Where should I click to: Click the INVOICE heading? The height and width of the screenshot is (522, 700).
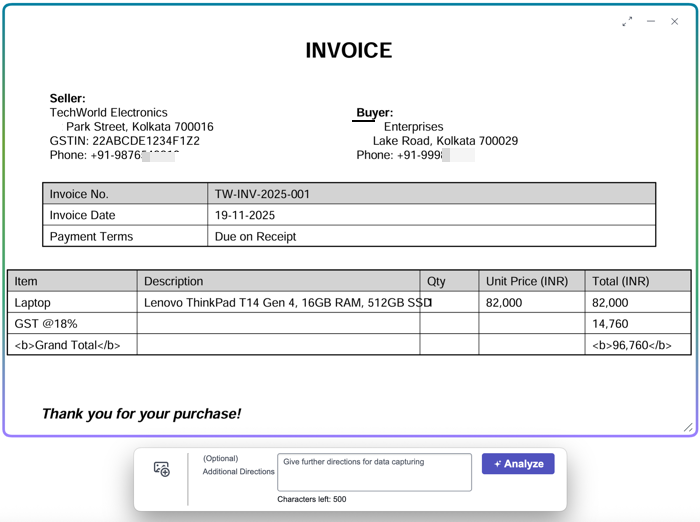point(349,50)
